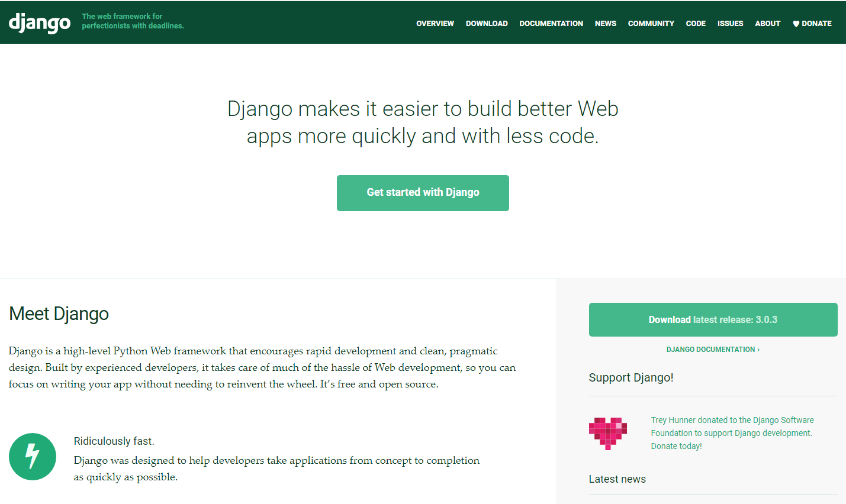The image size is (846, 504).
Task: Click the hero headline about building better Web apps
Action: [x=423, y=122]
